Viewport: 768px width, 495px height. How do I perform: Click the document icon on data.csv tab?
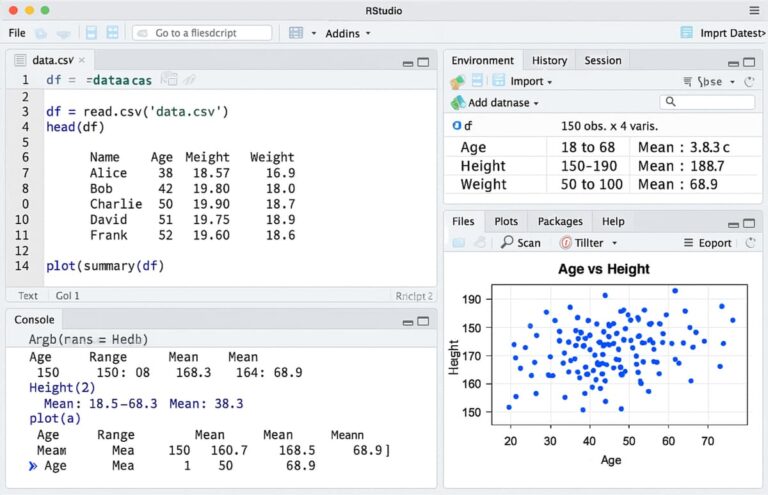tap(21, 60)
